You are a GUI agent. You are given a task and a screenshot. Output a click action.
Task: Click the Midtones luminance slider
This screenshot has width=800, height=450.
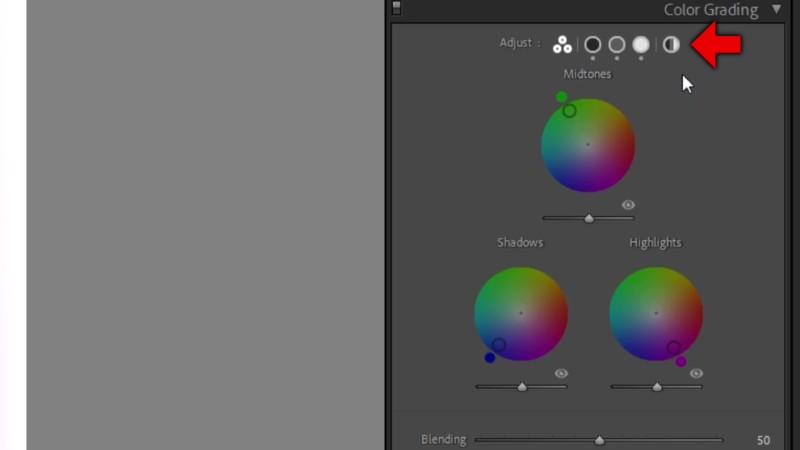pyautogui.click(x=588, y=218)
